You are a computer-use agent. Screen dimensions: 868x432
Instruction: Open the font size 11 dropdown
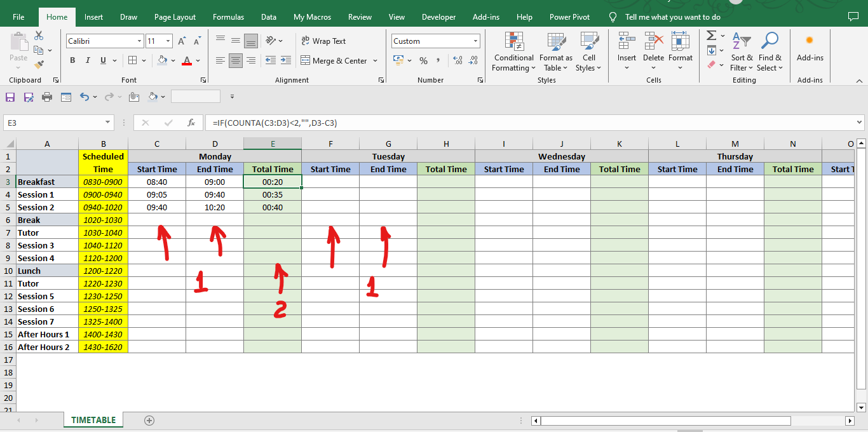point(168,41)
